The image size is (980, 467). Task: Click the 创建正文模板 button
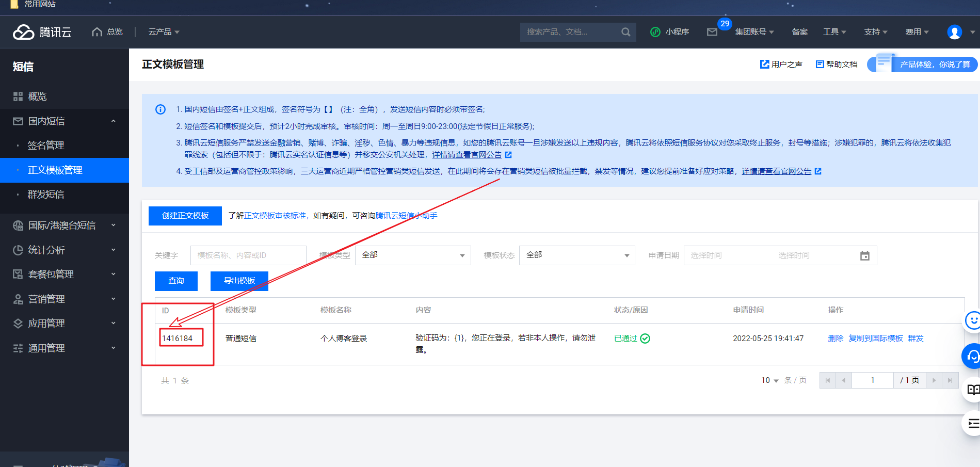point(185,216)
